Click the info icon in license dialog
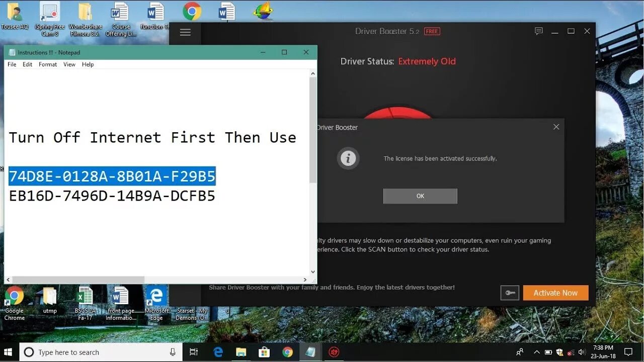The image size is (644, 362). point(348,159)
